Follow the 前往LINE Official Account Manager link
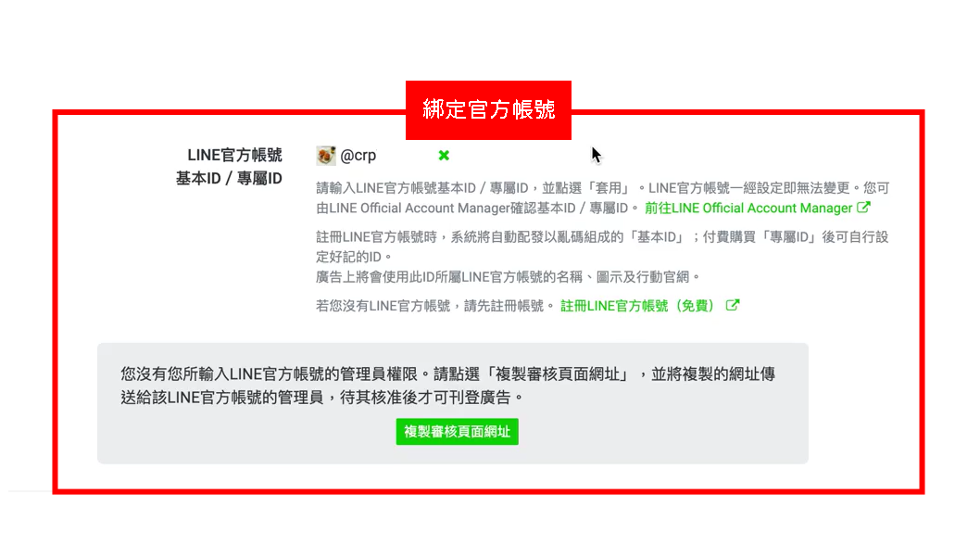The height and width of the screenshot is (557, 980). tap(748, 209)
